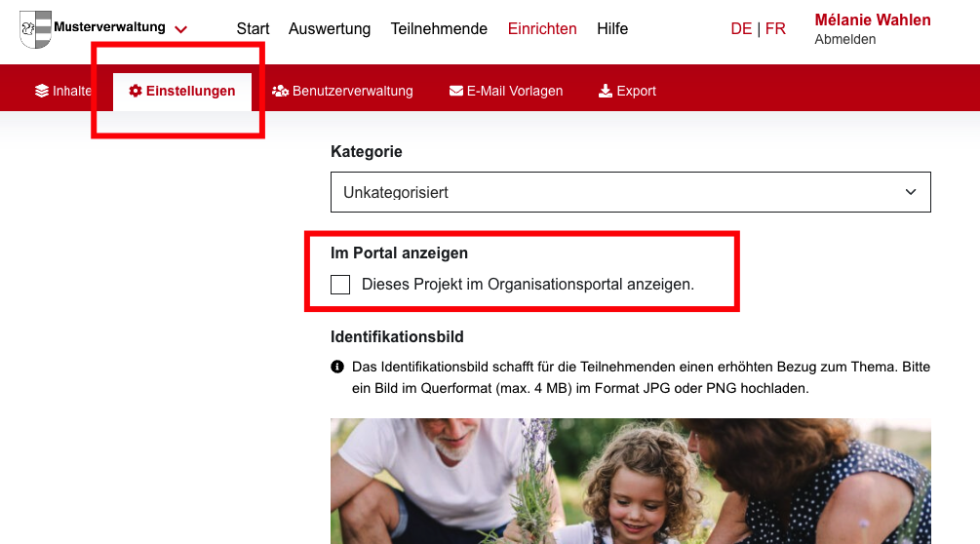Image resolution: width=980 pixels, height=544 pixels.
Task: Click the Kategorie dropdown arrow
Action: click(x=911, y=192)
